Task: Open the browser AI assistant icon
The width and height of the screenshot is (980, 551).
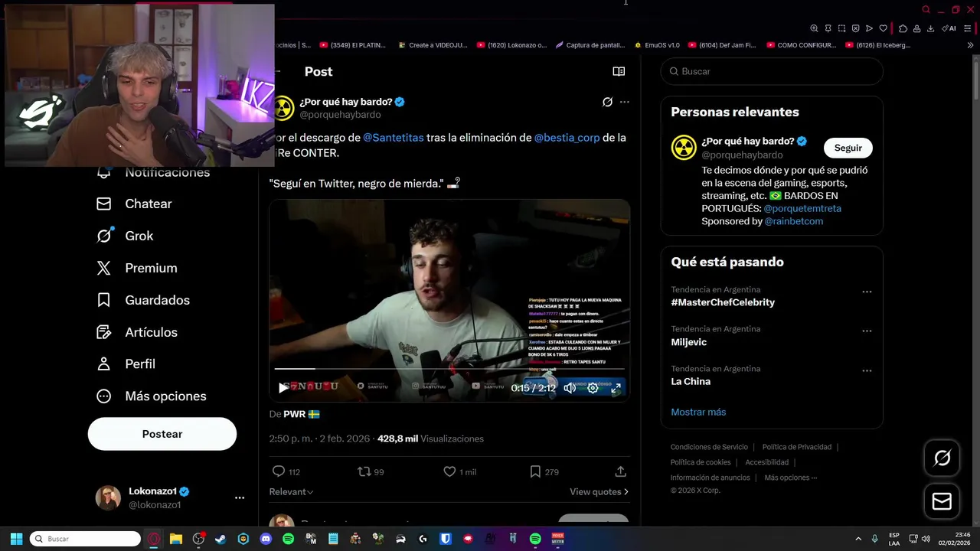Action: coord(949,28)
